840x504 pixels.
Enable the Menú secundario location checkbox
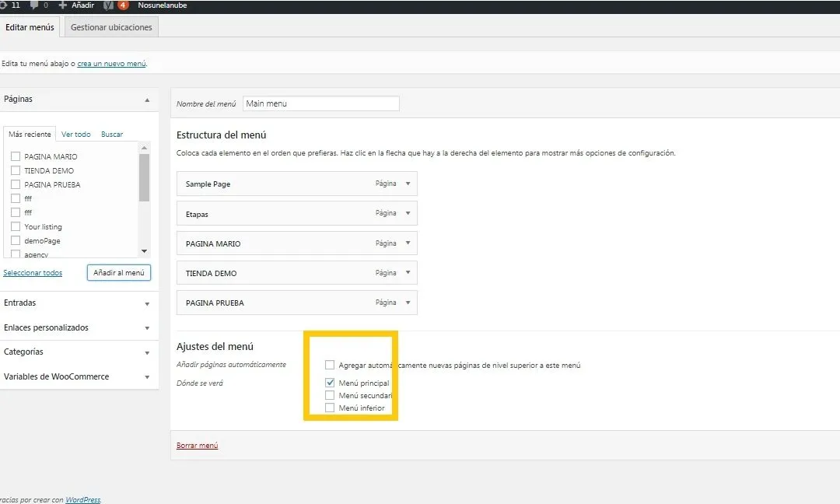coord(330,395)
